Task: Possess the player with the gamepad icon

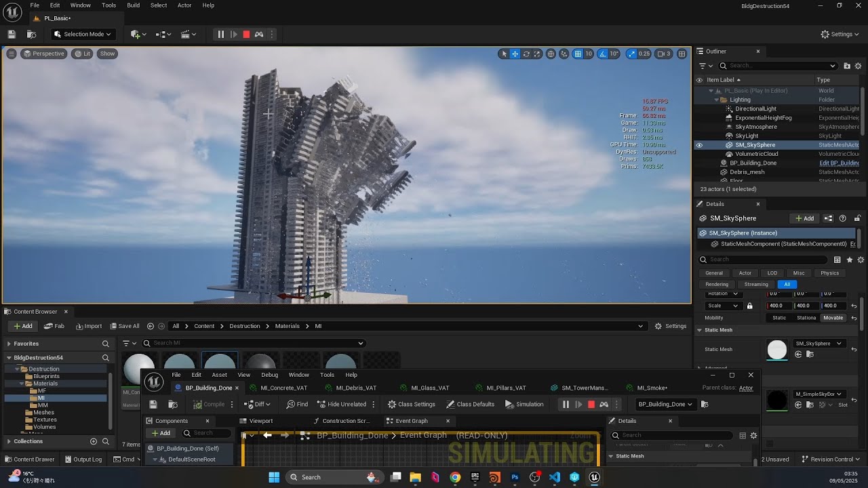Action: click(259, 35)
